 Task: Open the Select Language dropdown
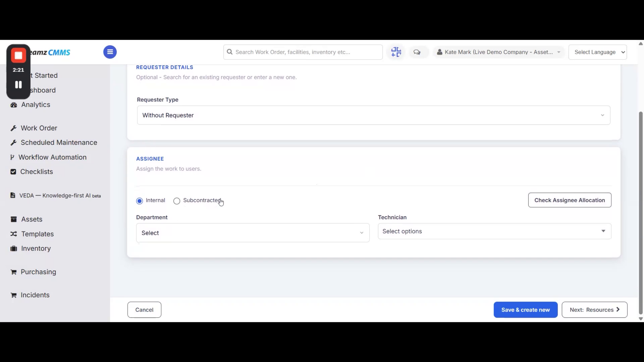tap(598, 52)
